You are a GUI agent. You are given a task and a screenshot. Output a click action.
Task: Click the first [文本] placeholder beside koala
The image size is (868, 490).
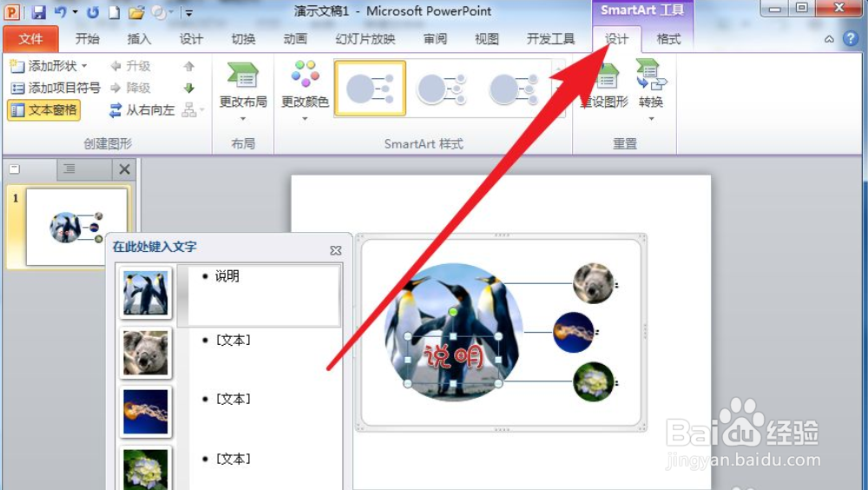(233, 340)
